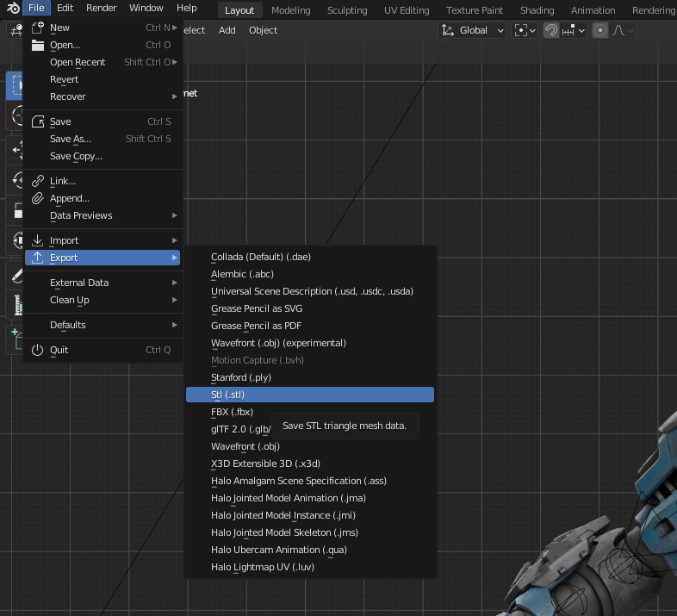This screenshot has width=677, height=616.
Task: Switch to Texture Paint workspace tab
Action: click(474, 10)
